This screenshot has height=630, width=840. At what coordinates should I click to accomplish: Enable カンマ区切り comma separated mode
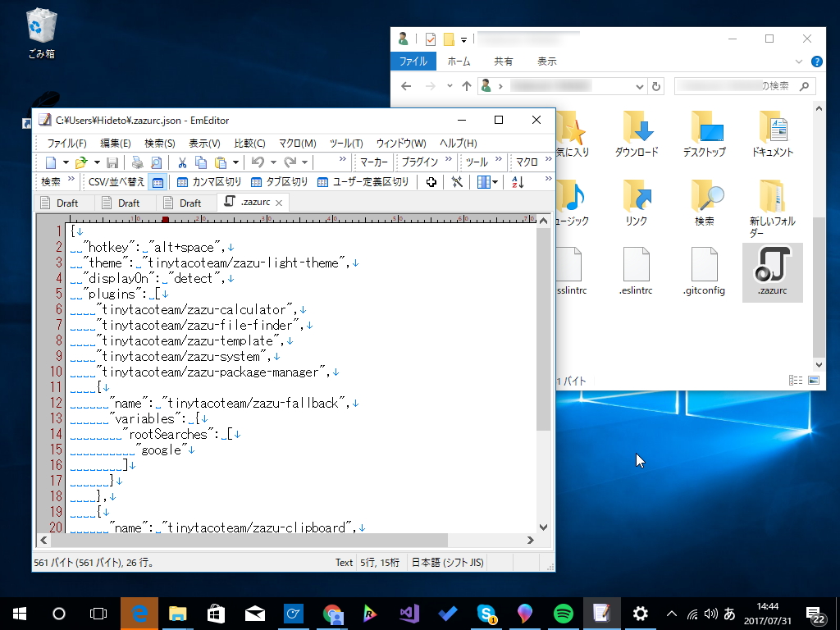(209, 182)
